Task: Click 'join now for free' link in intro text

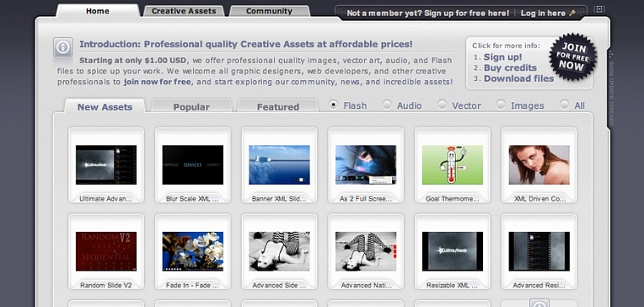Action: (x=158, y=82)
